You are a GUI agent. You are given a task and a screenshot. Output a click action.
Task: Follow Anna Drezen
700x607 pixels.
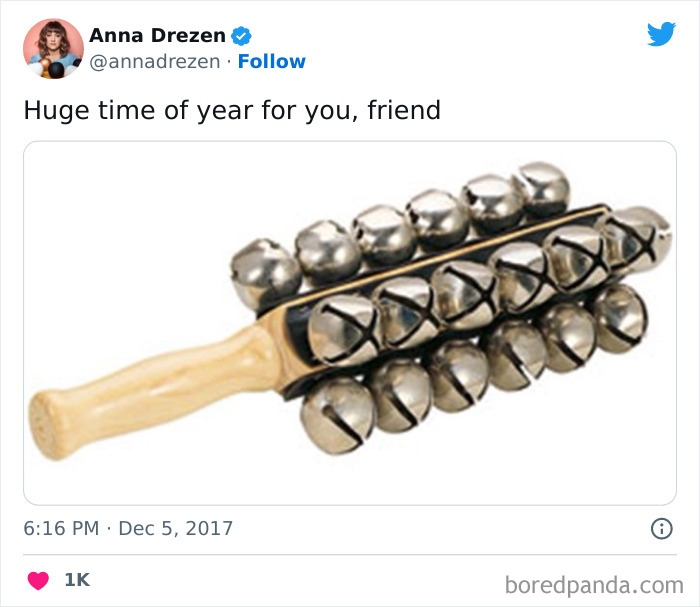click(x=271, y=62)
